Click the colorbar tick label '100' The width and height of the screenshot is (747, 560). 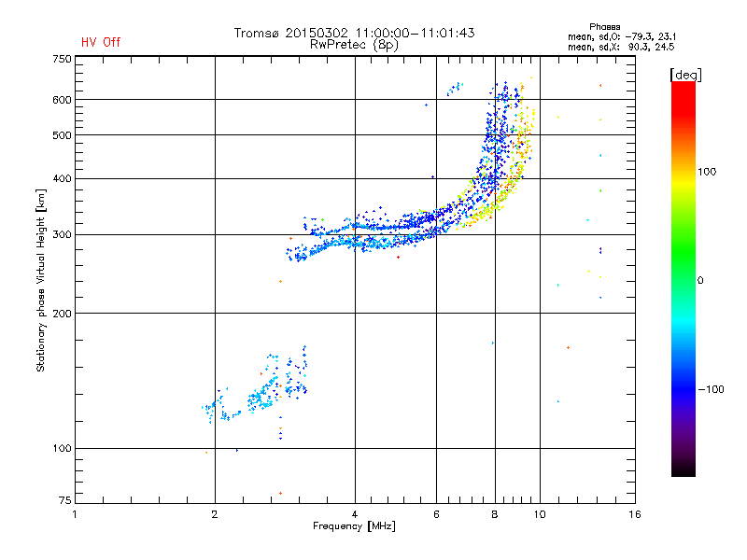tap(707, 172)
